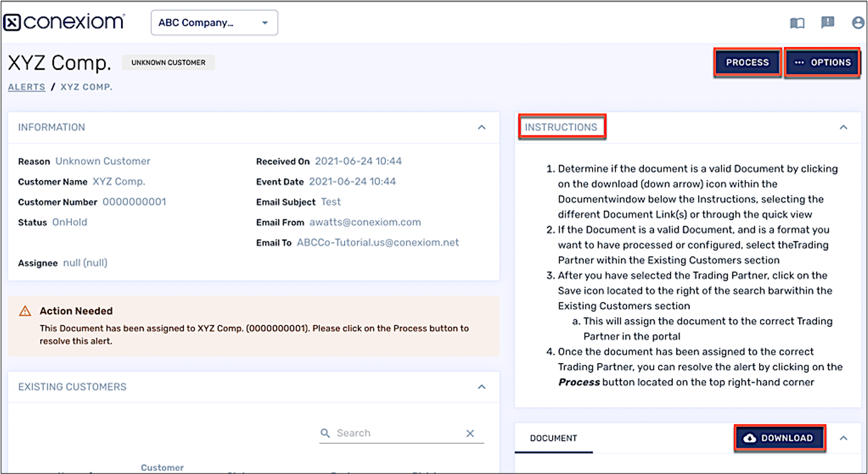Open the feedback alert icon
Image resolution: width=868 pixels, height=474 pixels.
coord(827,23)
